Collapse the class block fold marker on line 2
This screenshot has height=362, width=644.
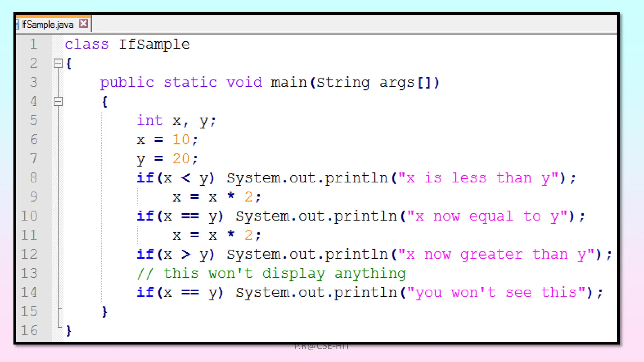coord(58,63)
